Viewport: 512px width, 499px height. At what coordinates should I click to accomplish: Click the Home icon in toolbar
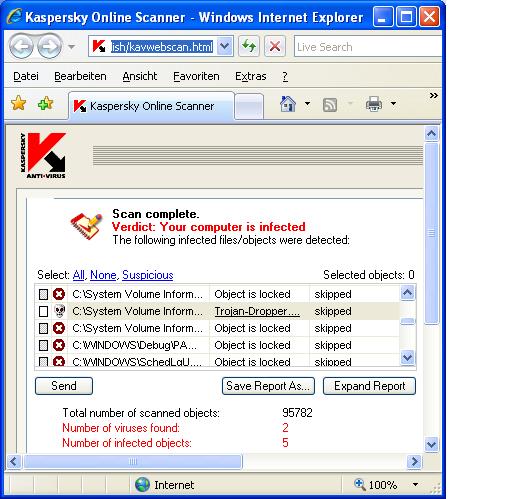point(288,104)
